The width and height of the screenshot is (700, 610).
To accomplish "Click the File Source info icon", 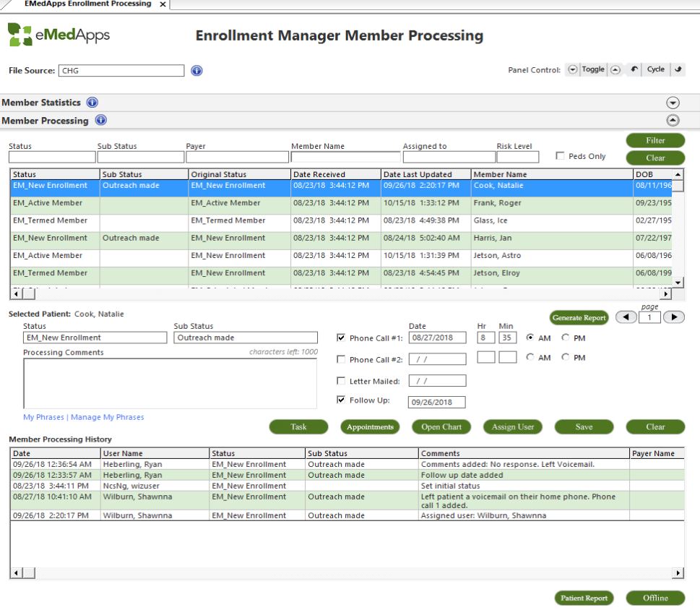I will pyautogui.click(x=196, y=71).
